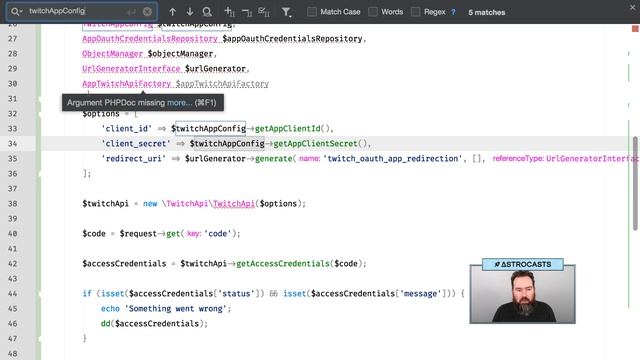Enable Regex checkbox
Image resolution: width=640 pixels, height=360 pixels.
point(416,12)
